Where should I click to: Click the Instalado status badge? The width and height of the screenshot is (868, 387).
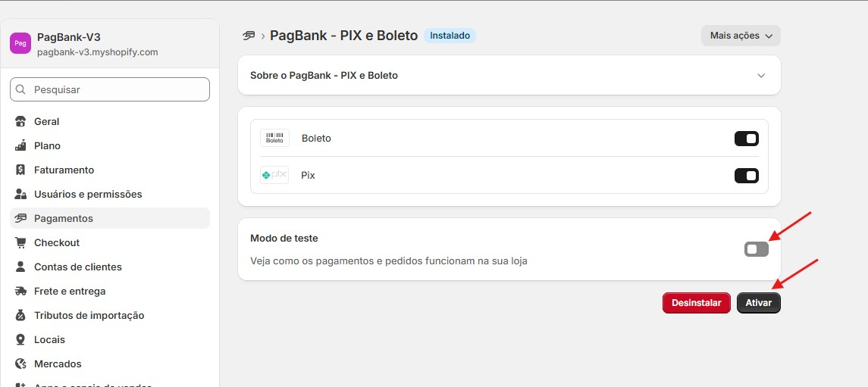[x=450, y=36]
